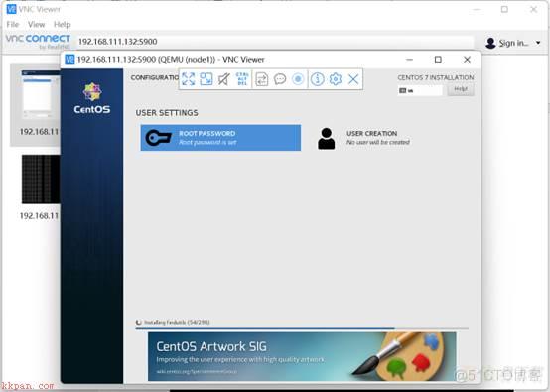The height and width of the screenshot is (392, 550).
Task: Open the file transfer icon
Action: pos(262,79)
